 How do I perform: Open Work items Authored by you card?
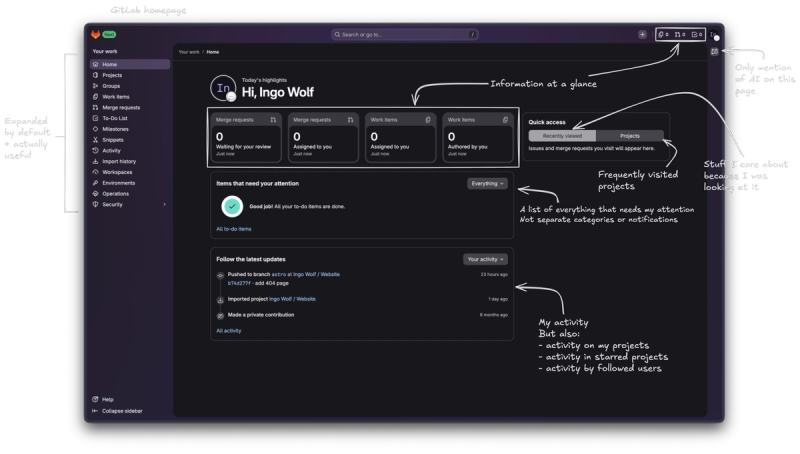click(x=478, y=137)
